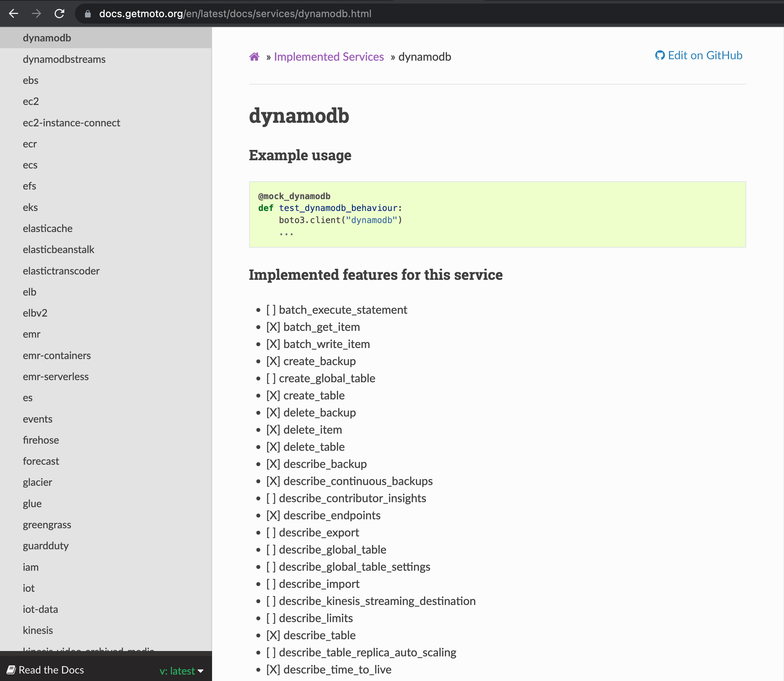Select dynamodbstreams in sidebar
Screen dimensions: 784x681
(64, 59)
